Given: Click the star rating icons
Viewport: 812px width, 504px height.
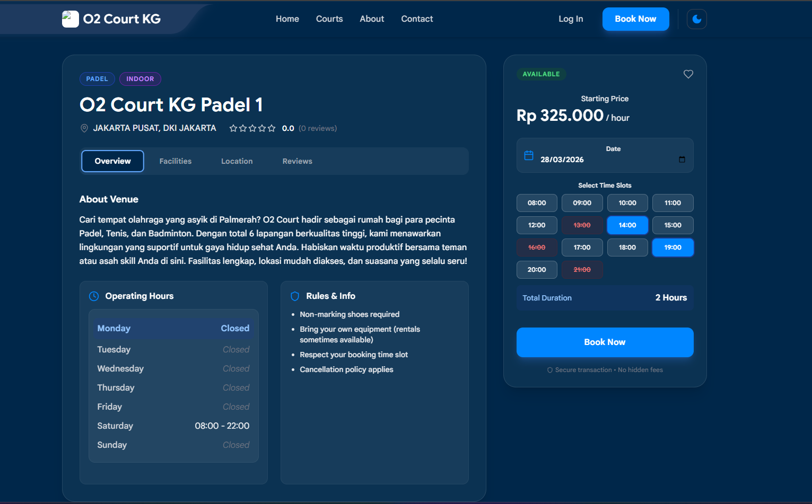Looking at the screenshot, I should pos(252,128).
